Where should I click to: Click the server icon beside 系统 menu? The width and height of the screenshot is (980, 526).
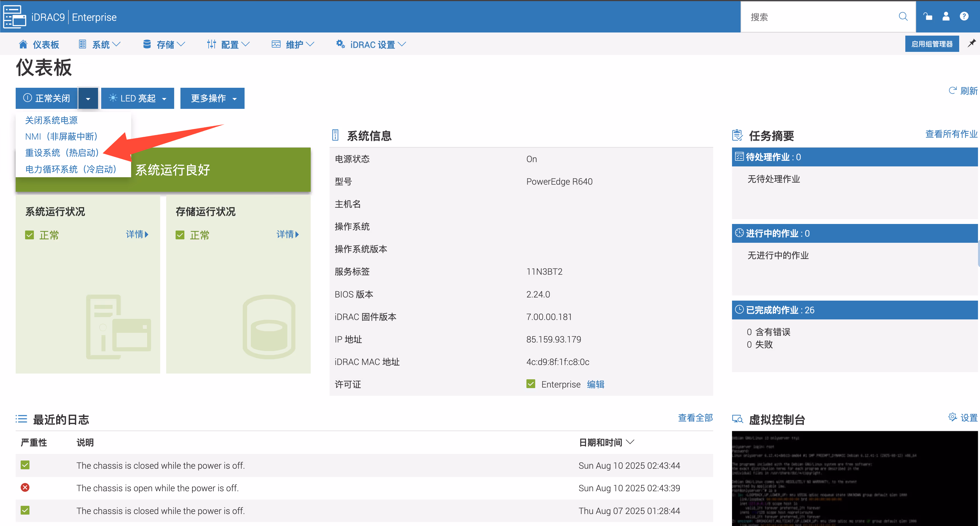coord(82,44)
